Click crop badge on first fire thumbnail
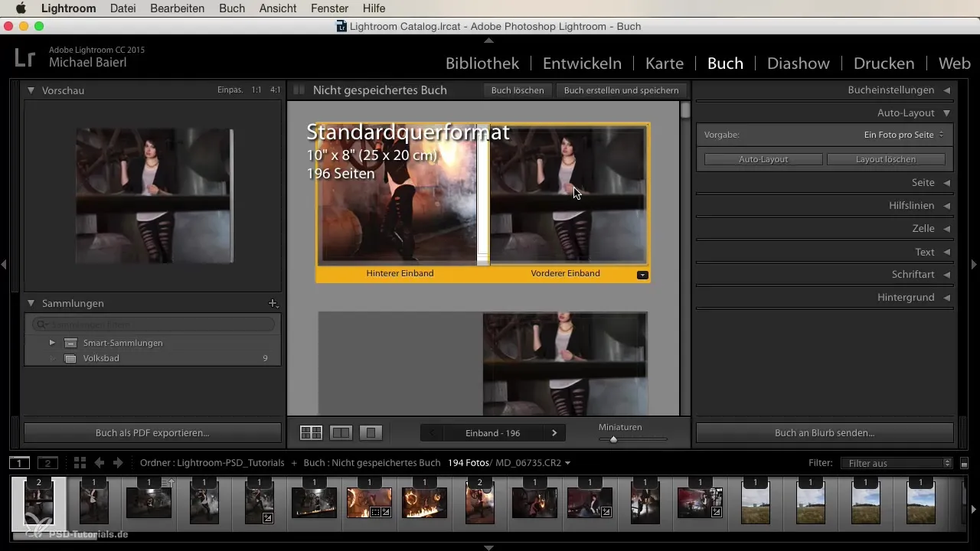980x551 pixels. point(375,512)
